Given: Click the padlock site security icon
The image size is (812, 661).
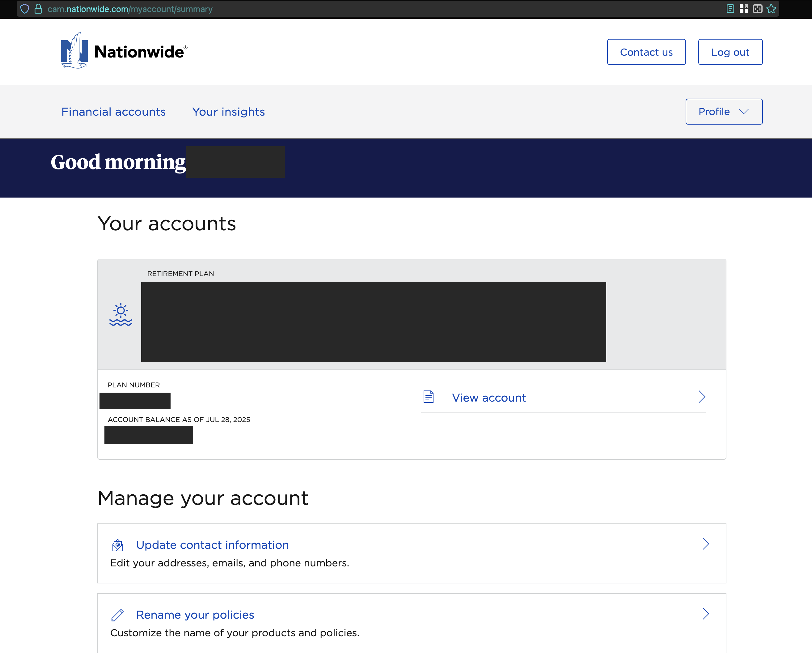Looking at the screenshot, I should point(38,9).
